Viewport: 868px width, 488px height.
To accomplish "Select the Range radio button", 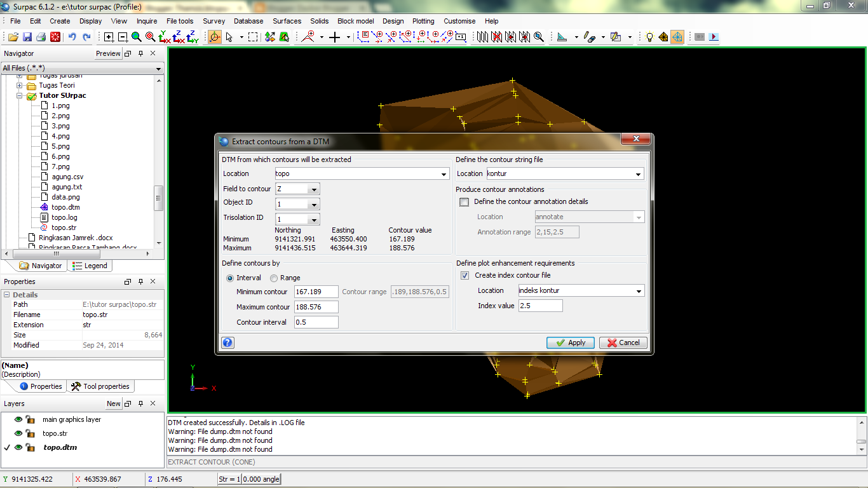I will pos(274,278).
